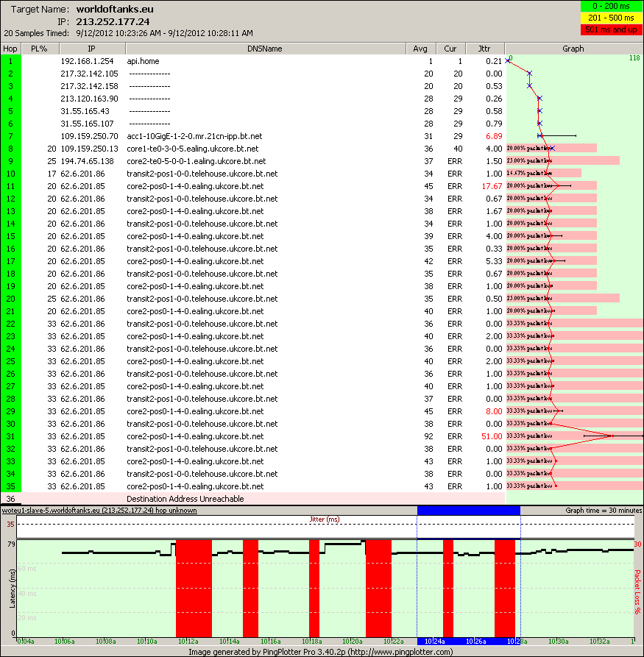Viewport: 644px width, 657px height.
Task: Click IP 31.55.165.43 in hop 5
Action: (x=85, y=111)
